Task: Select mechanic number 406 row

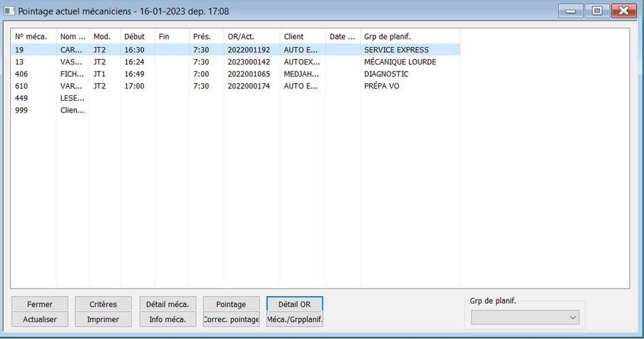Action: tap(236, 74)
